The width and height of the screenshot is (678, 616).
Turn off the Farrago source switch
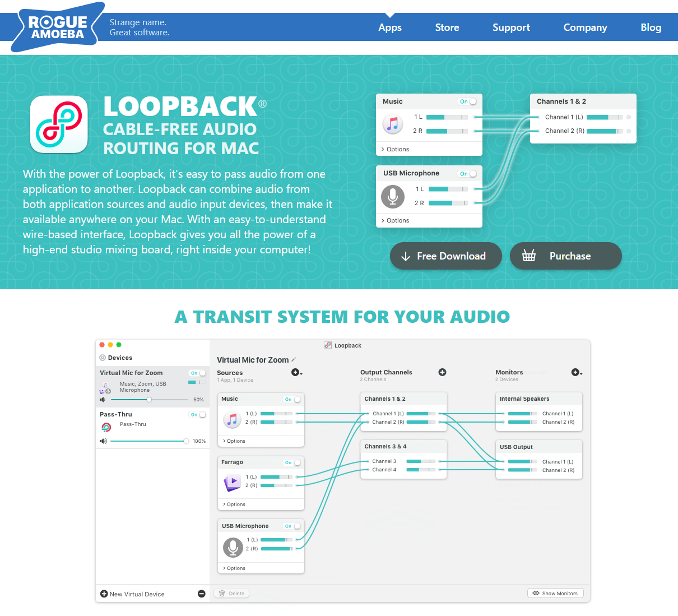[292, 462]
